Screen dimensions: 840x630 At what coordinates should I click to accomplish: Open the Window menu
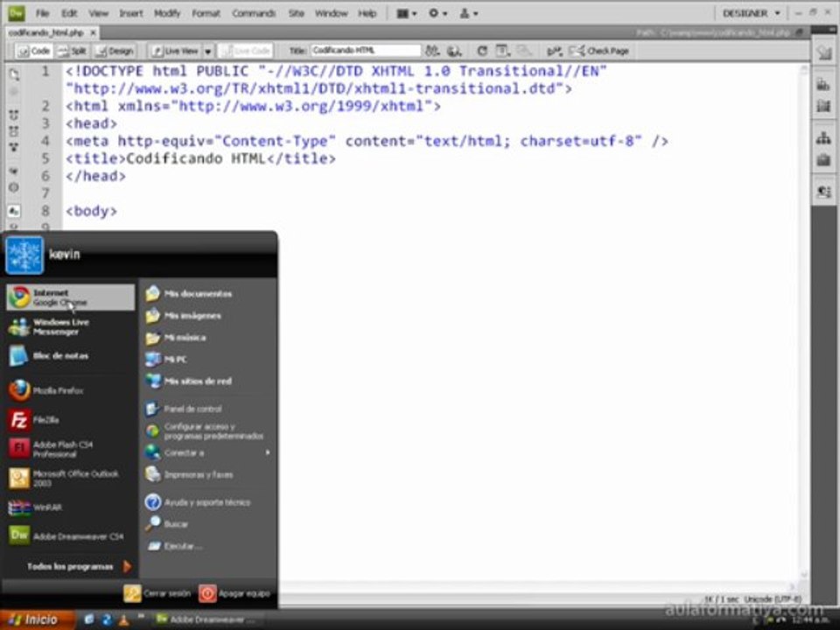tap(331, 13)
